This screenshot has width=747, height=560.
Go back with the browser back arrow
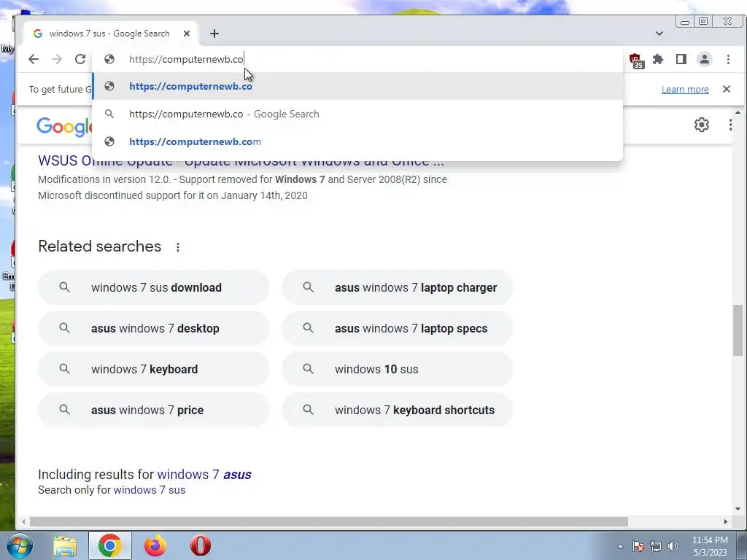(x=34, y=59)
